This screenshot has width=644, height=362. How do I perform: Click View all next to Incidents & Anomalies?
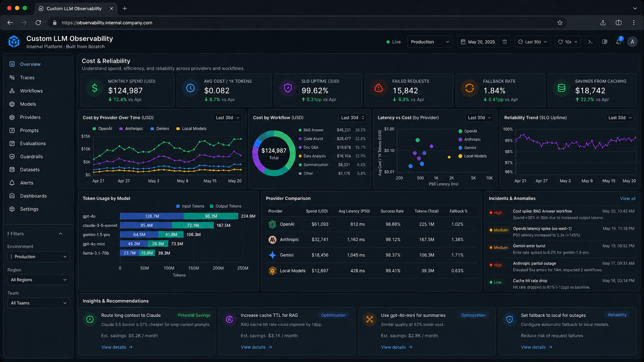tap(628, 199)
